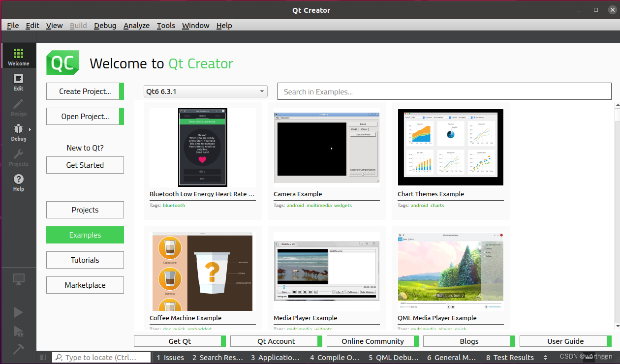This screenshot has height=364, width=620.
Task: Click the kit selector monitor icon
Action: 18,279
